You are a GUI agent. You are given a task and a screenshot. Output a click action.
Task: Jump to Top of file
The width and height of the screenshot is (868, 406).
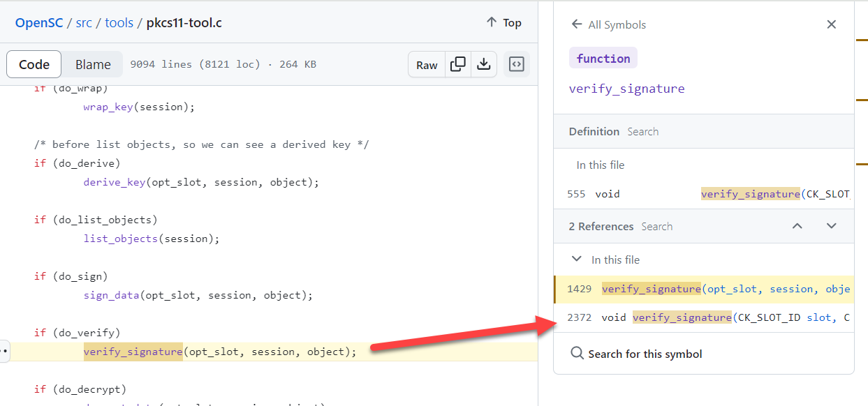point(504,23)
